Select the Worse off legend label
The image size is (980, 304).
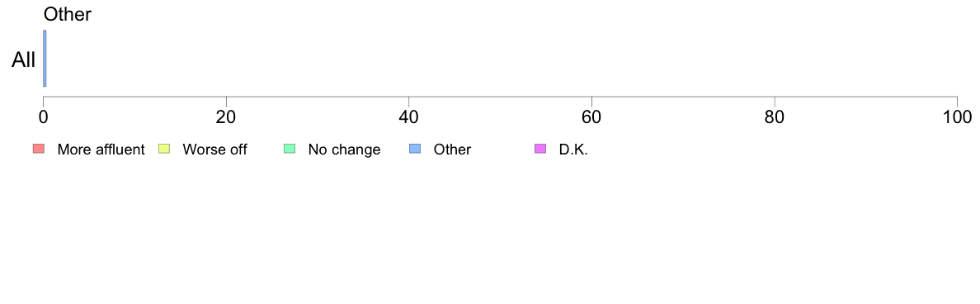click(215, 150)
